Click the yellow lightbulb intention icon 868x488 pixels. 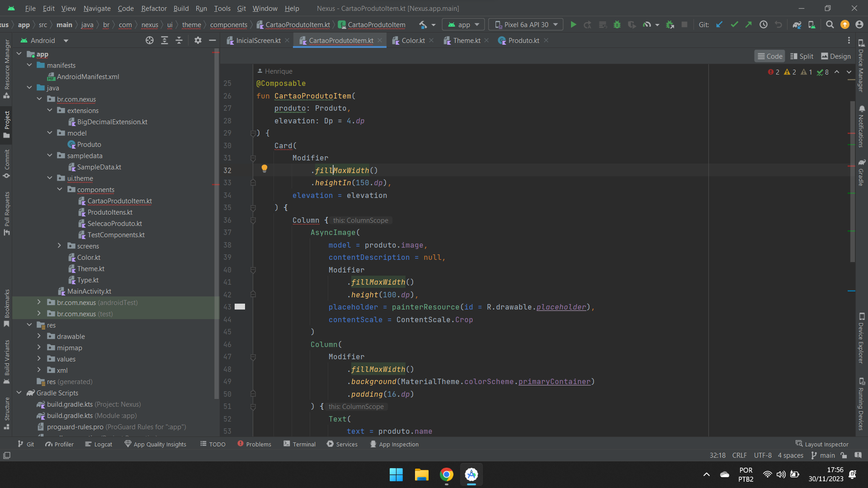coord(264,169)
